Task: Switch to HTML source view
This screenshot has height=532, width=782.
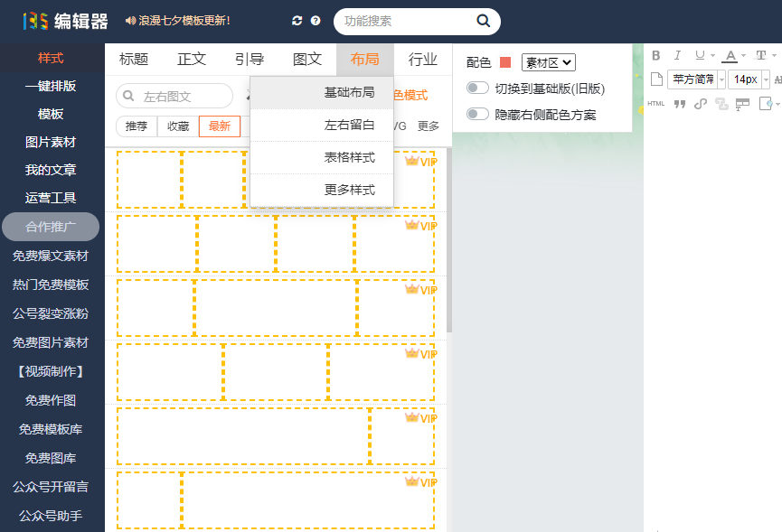Action: point(655,104)
